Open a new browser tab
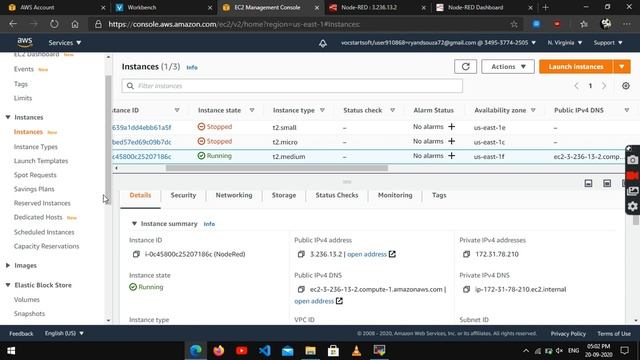Screen dimensions: 640x360 tap(545, 7)
